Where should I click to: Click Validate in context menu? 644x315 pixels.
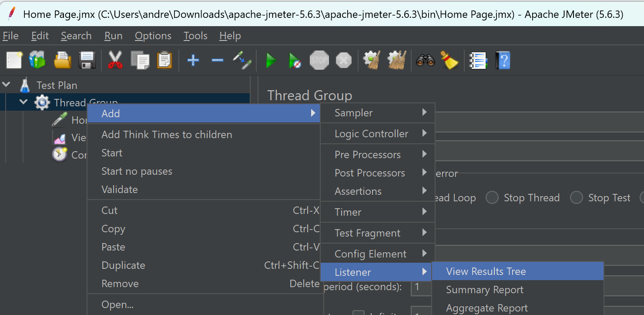coord(204,190)
